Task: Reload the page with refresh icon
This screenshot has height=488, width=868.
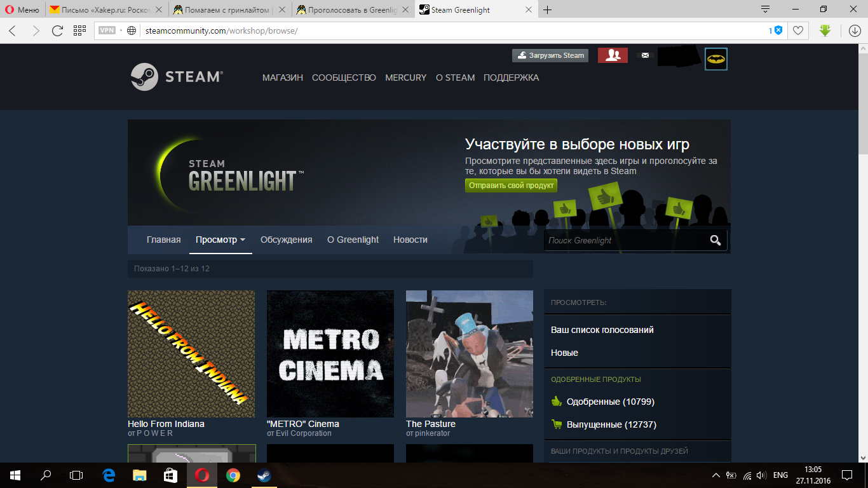Action: [57, 30]
